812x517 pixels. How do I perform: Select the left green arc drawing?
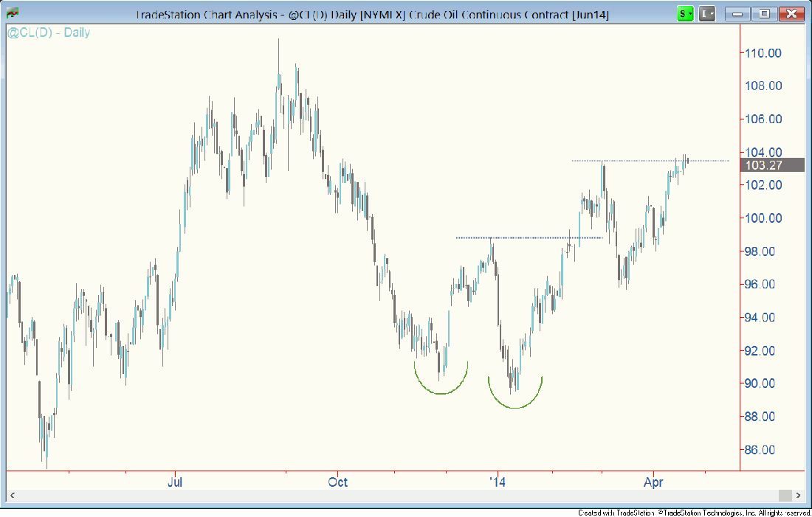point(441,392)
